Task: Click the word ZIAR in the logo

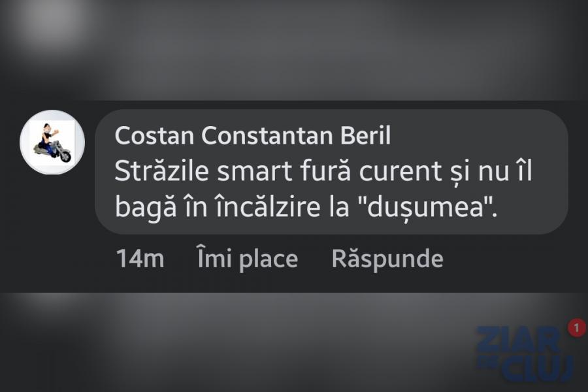Action: pyautogui.click(x=518, y=340)
